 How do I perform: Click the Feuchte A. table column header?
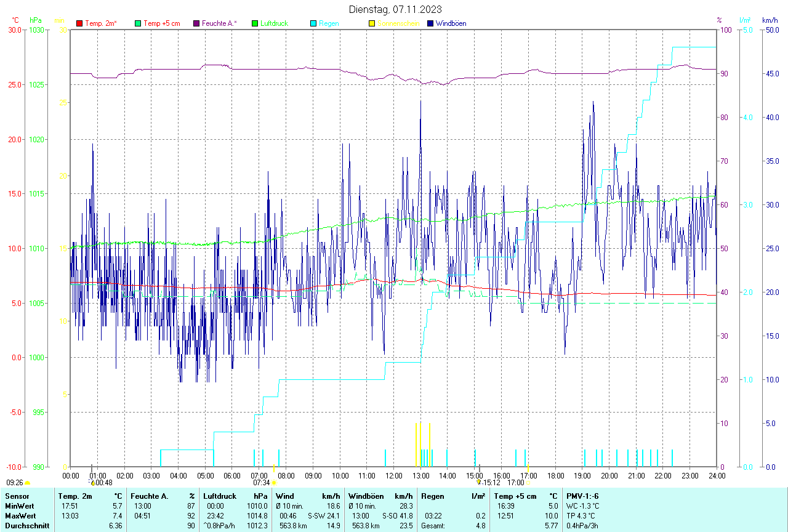pos(150,496)
